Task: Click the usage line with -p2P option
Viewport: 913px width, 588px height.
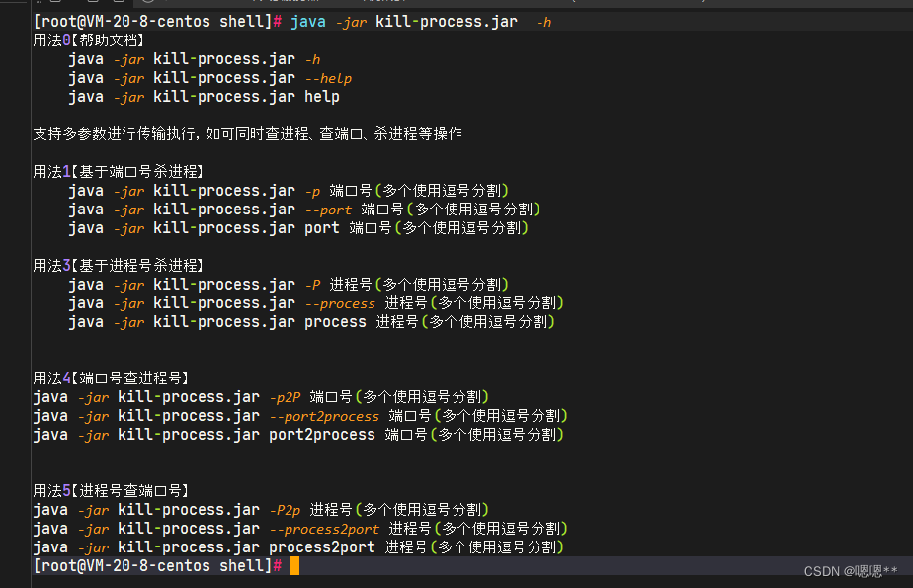Action: (261, 397)
